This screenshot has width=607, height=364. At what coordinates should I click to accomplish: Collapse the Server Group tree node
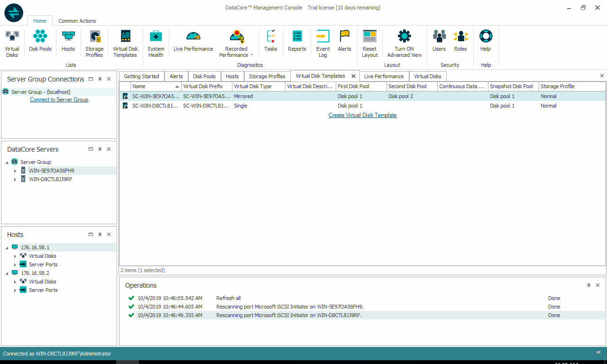(x=6, y=162)
